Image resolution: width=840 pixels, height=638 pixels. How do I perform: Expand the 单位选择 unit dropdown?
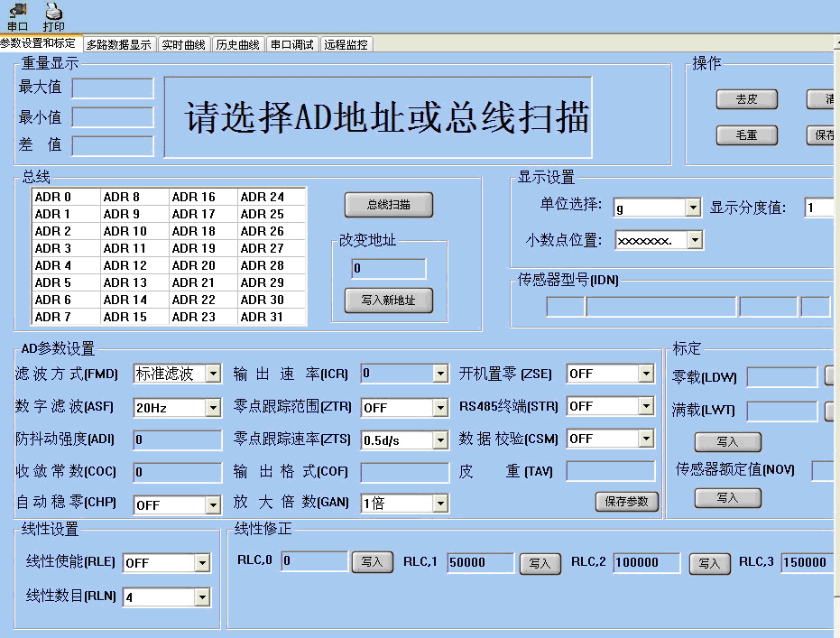pyautogui.click(x=692, y=208)
